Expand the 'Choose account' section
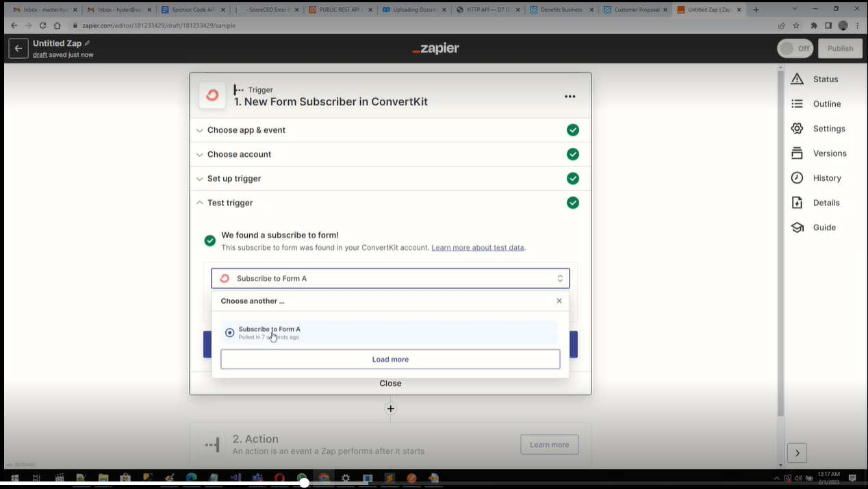 [x=390, y=154]
